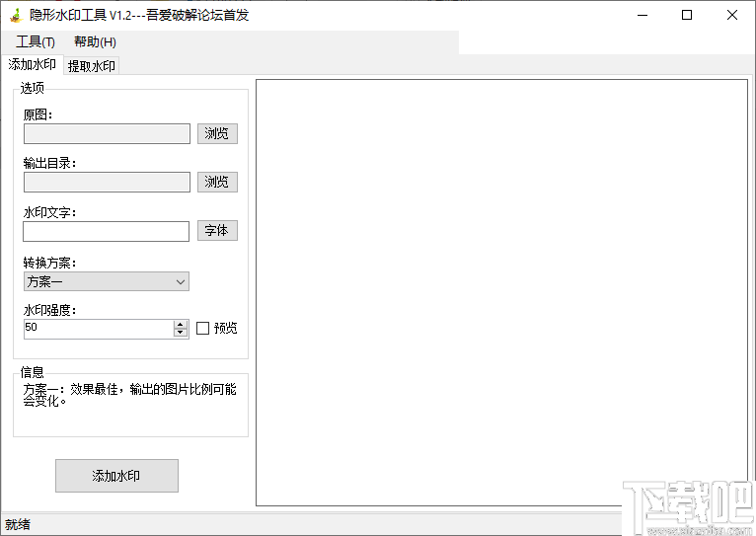The width and height of the screenshot is (756, 536).
Task: Expand the 转换方案 dropdown showing 方案一
Action: 107,281
